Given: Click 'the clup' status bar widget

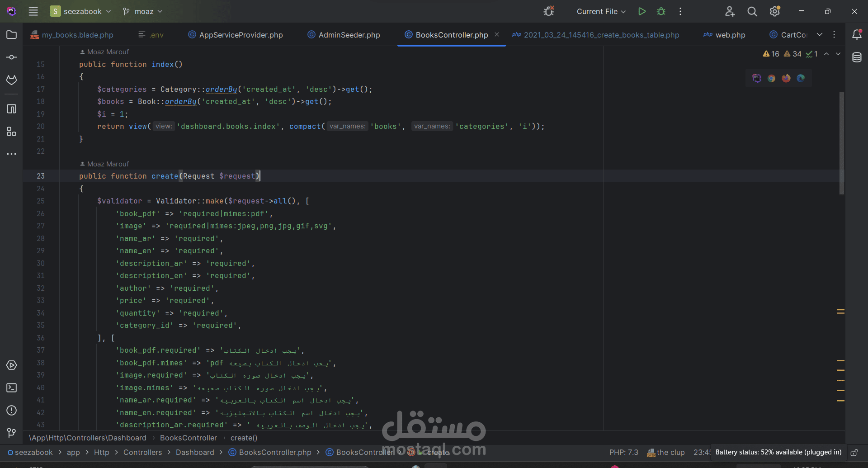Looking at the screenshot, I should (x=666, y=452).
